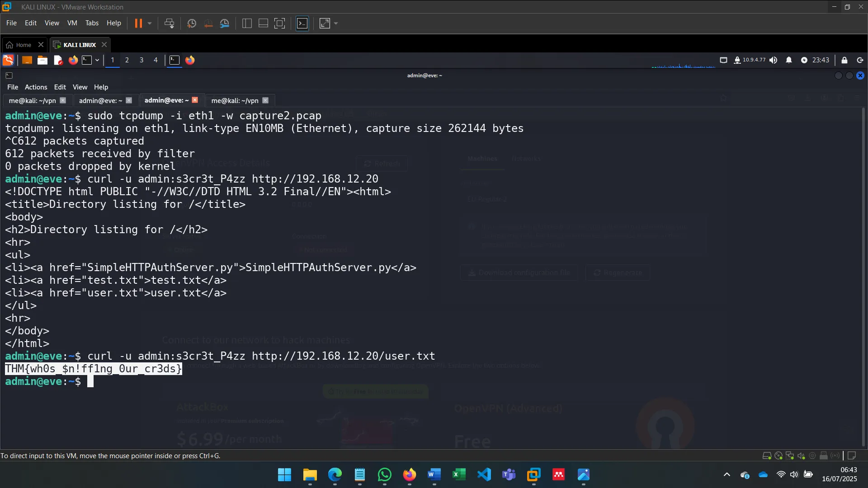Expand the stretch-guest dropdown on toolbar right

335,23
